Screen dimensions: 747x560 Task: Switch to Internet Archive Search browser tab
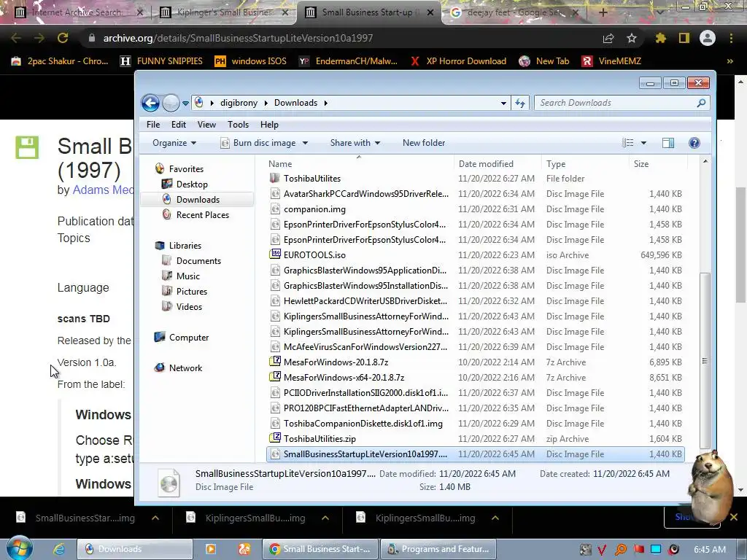[x=76, y=12]
